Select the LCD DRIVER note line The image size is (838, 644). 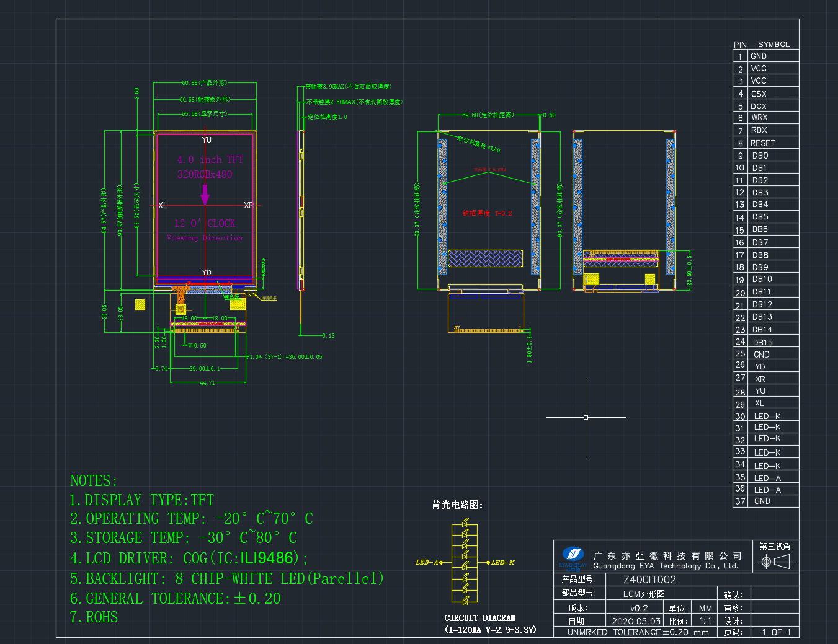189,558
